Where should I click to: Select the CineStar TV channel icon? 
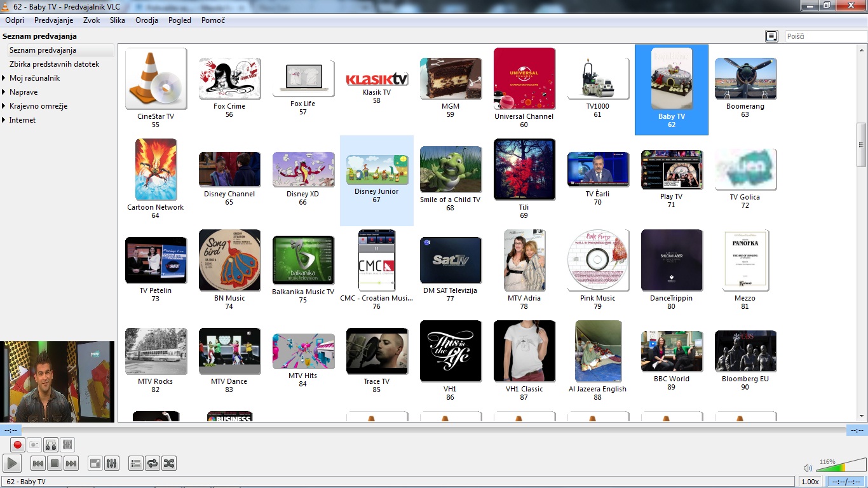point(156,79)
